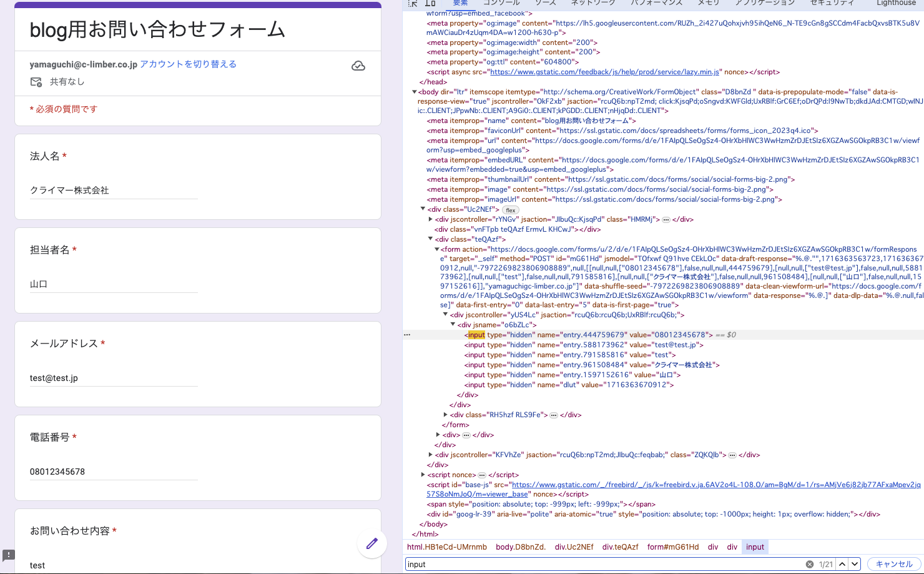Collapse the form element node

(x=437, y=249)
